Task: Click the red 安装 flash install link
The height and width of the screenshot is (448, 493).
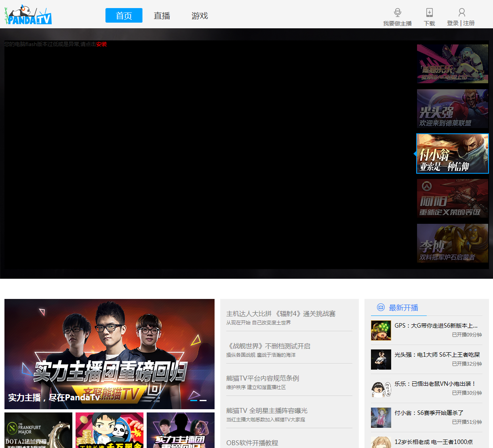Action: [x=101, y=44]
